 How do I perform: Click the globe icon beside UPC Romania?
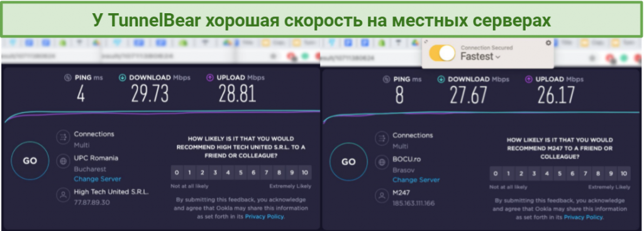pos(64,161)
